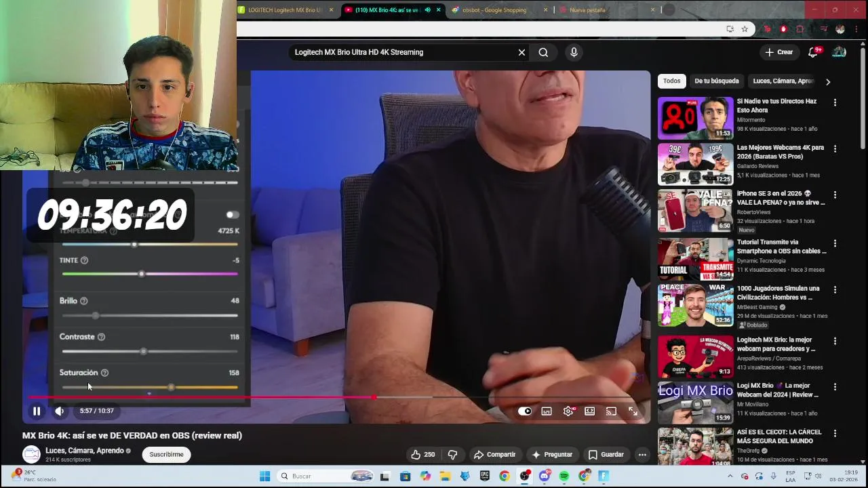Image resolution: width=868 pixels, height=488 pixels.
Task: Open Epic Games Launcher from the taskbar
Action: point(484,476)
